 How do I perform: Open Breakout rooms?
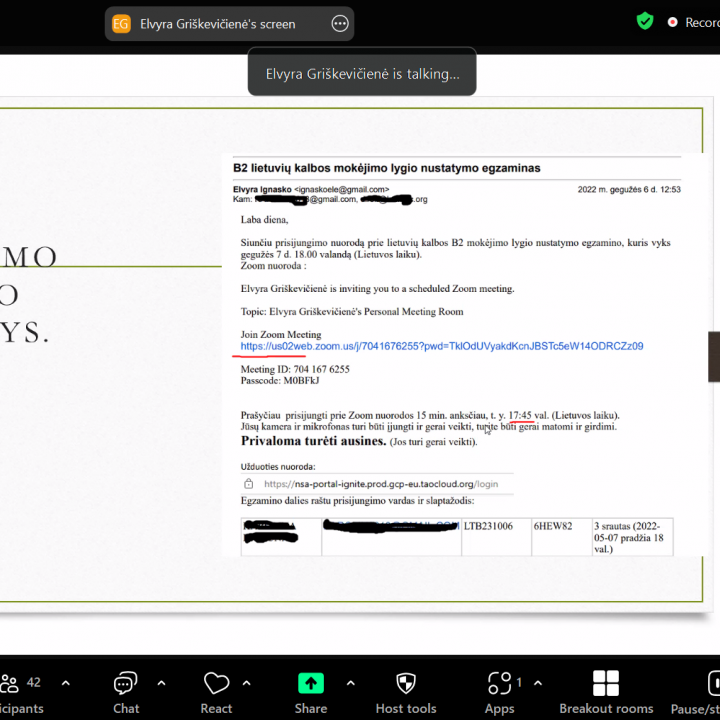pyautogui.click(x=606, y=684)
